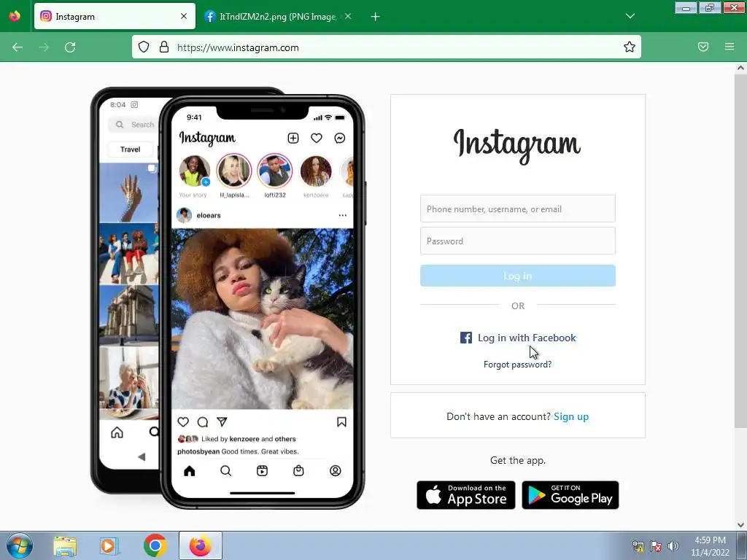Click the comment bubble icon under the post
This screenshot has height=560, width=747.
(203, 422)
